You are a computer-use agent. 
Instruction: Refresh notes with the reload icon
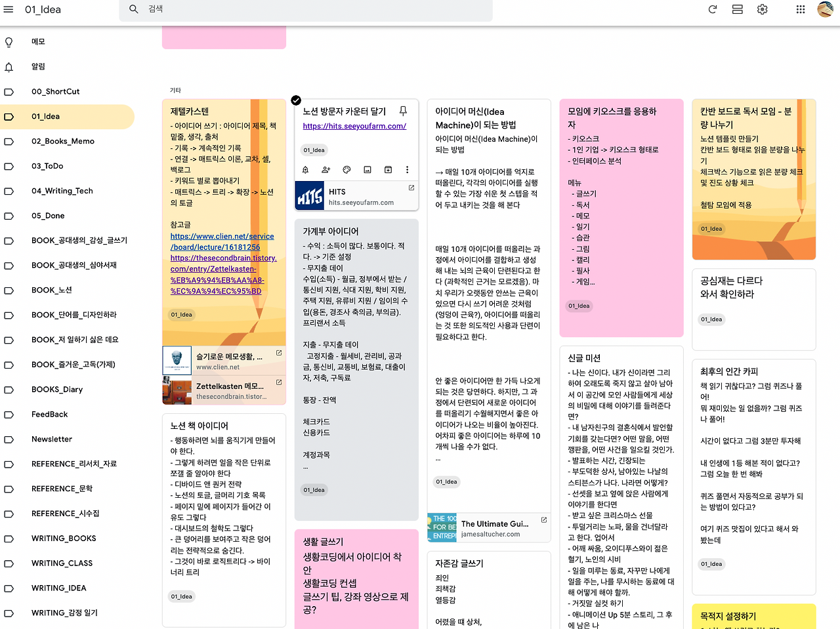click(x=713, y=9)
